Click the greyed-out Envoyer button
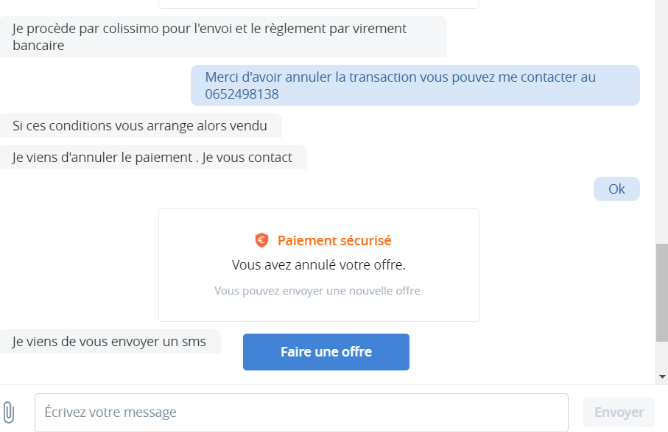 (x=619, y=412)
